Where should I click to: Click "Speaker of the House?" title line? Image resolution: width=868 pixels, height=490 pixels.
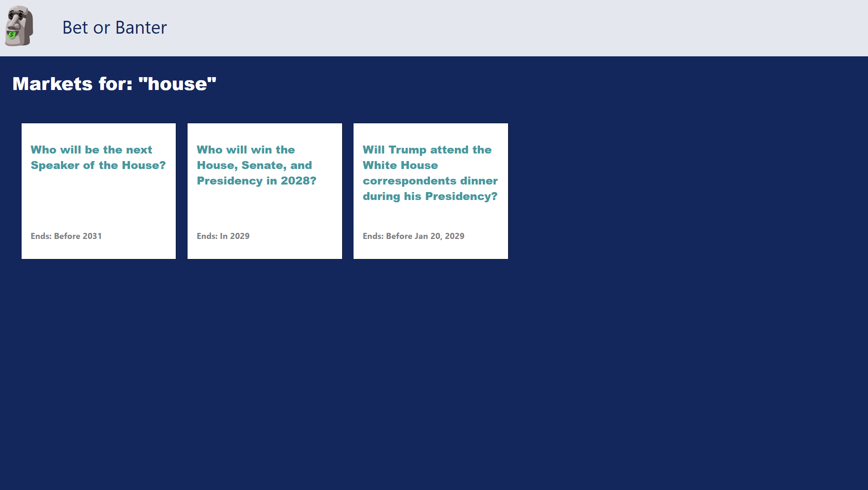click(x=98, y=165)
